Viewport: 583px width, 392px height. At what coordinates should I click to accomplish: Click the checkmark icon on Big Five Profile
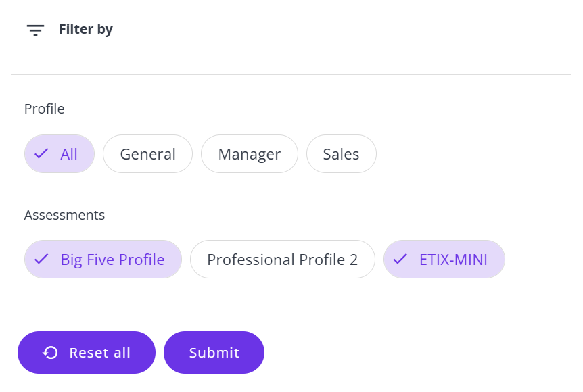tap(41, 259)
